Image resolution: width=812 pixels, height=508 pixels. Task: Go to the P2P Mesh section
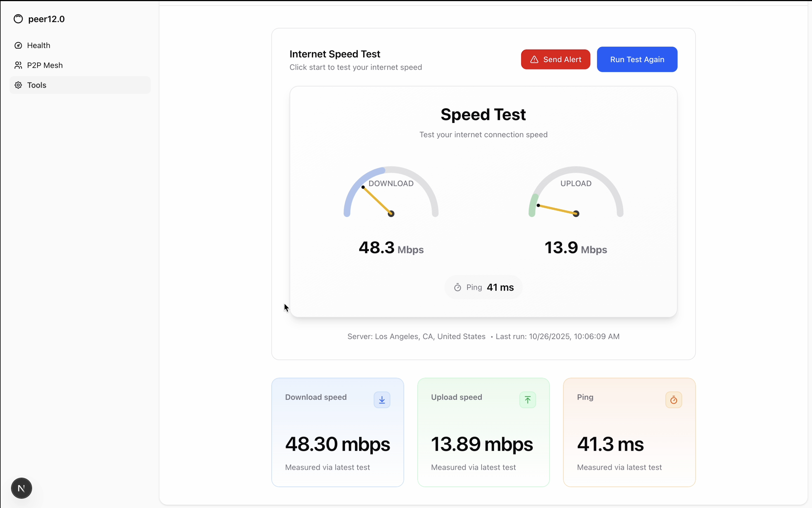[45, 65]
